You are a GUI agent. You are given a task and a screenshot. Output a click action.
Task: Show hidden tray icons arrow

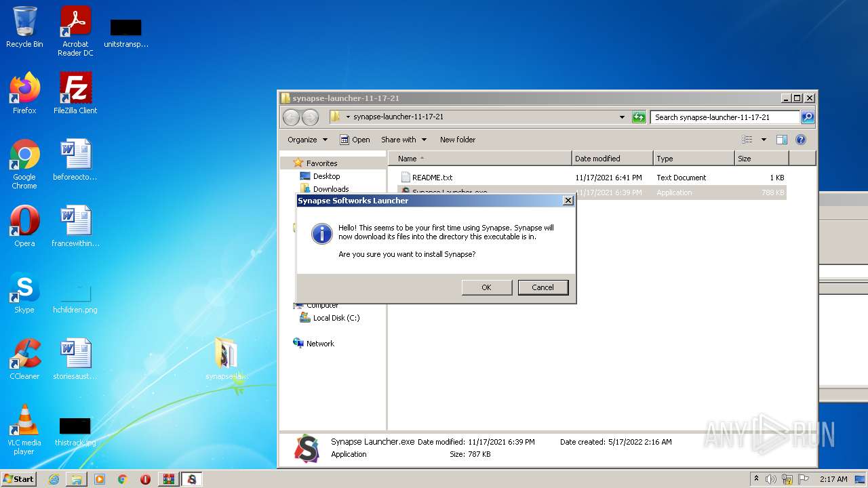coord(756,479)
